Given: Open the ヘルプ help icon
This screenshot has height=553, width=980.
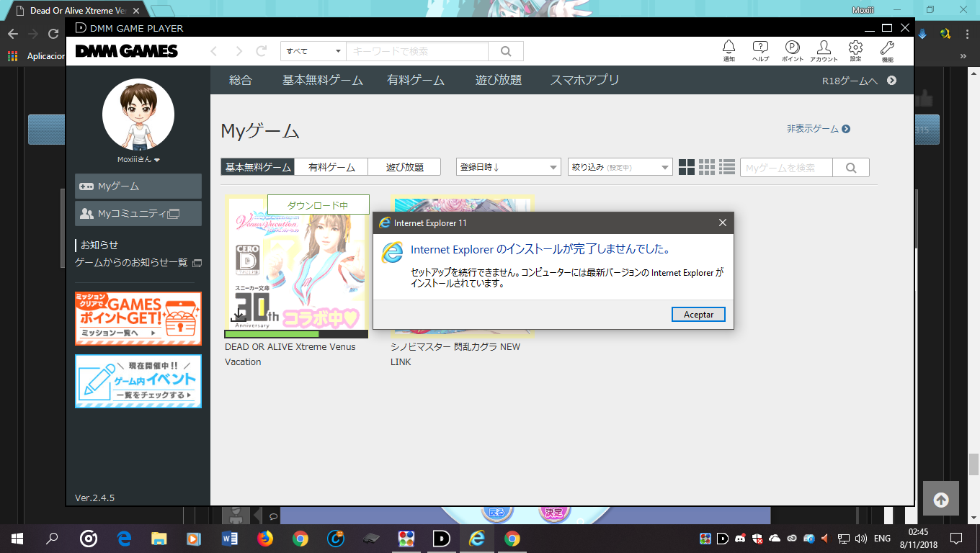Looking at the screenshot, I should 760,50.
